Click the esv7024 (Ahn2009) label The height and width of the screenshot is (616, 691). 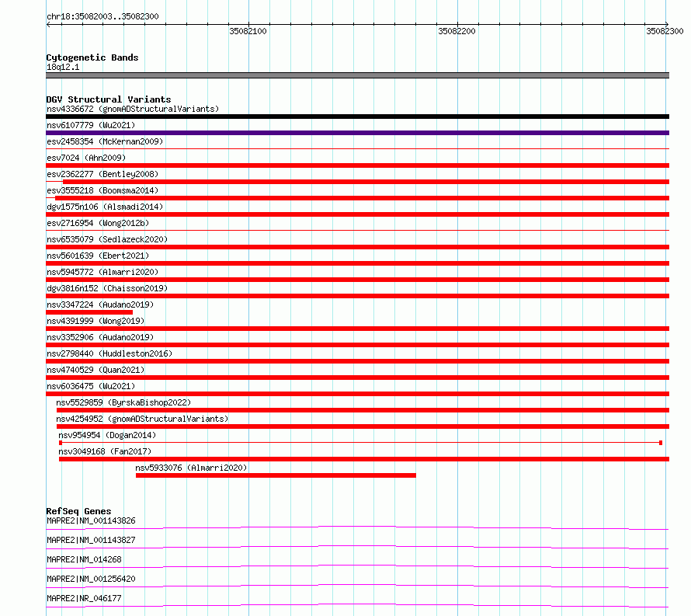click(86, 158)
